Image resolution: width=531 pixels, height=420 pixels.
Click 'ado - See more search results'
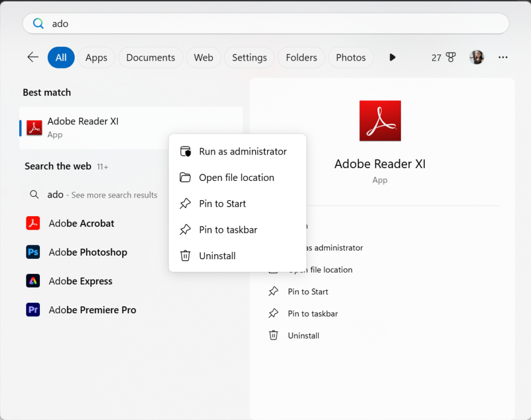pos(102,195)
